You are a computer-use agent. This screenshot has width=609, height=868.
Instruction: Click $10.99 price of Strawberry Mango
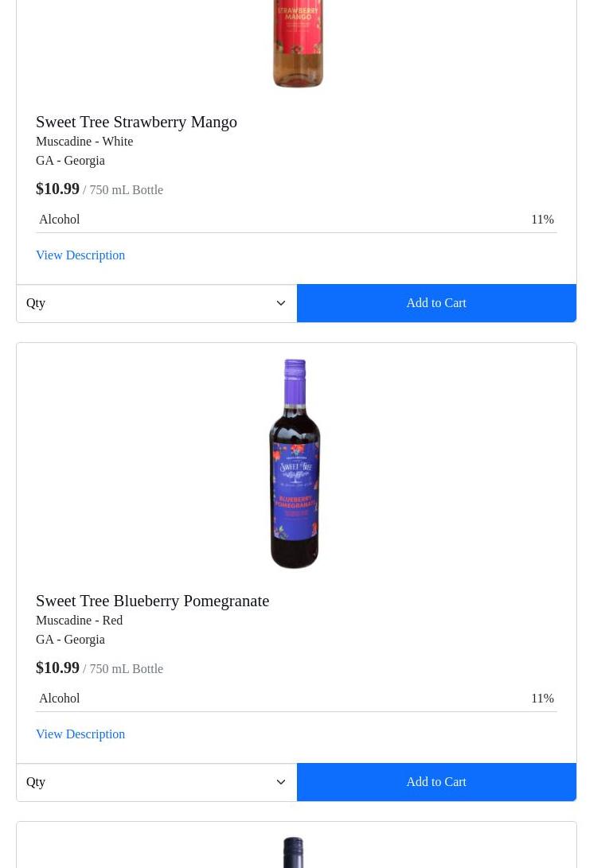pos(57,189)
